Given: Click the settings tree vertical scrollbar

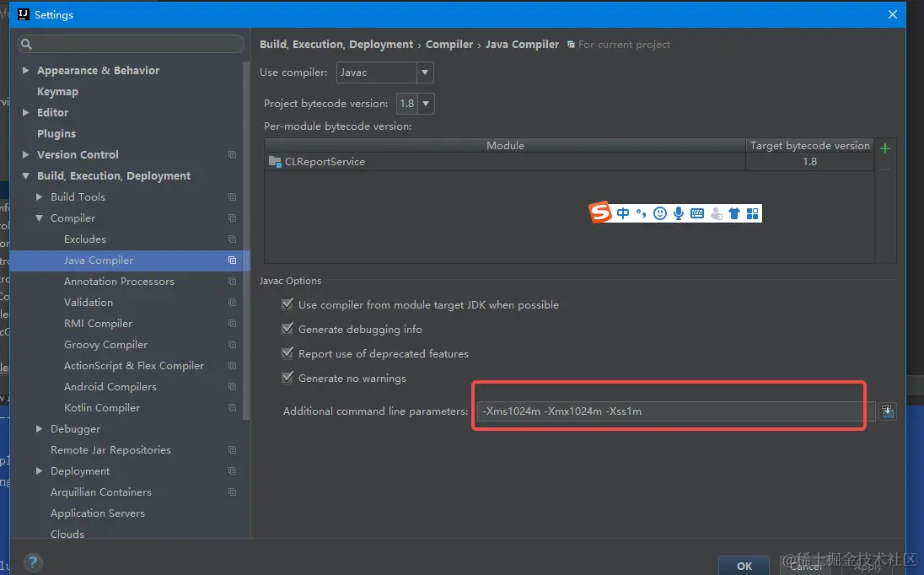Looking at the screenshot, I should (x=246, y=240).
